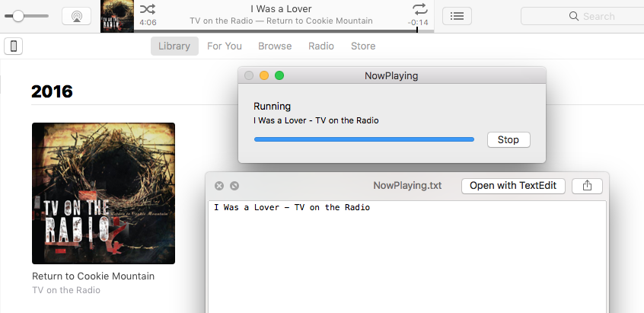The image size is (644, 313).
Task: Open the Radio tab
Action: point(321,46)
